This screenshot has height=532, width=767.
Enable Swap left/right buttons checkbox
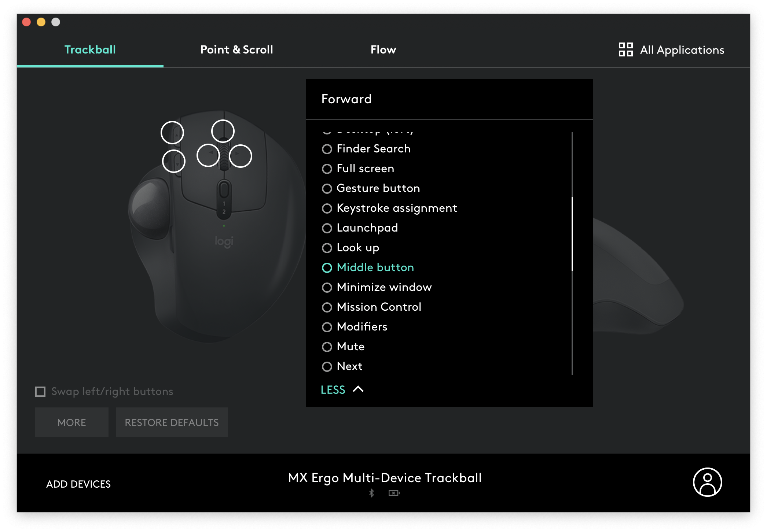pos(40,392)
